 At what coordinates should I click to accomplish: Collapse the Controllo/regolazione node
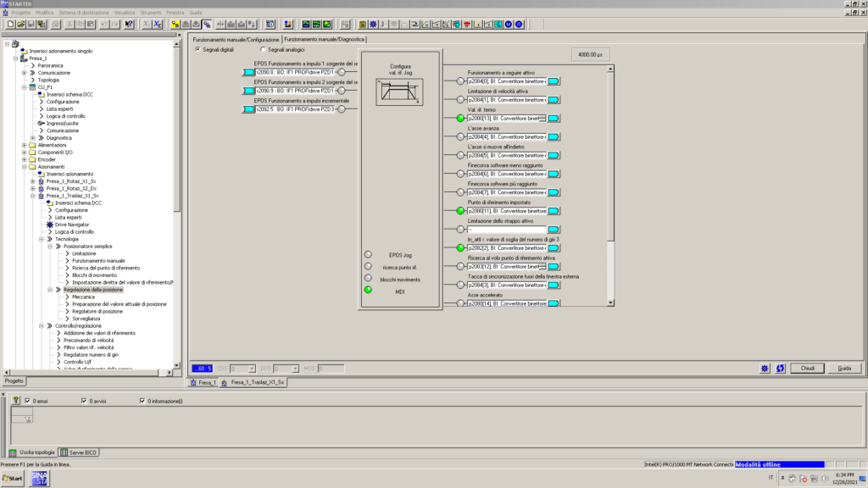(x=42, y=326)
